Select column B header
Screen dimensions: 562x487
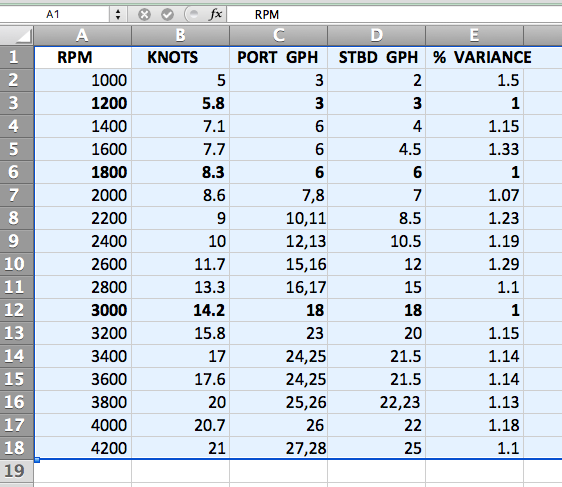(x=180, y=36)
